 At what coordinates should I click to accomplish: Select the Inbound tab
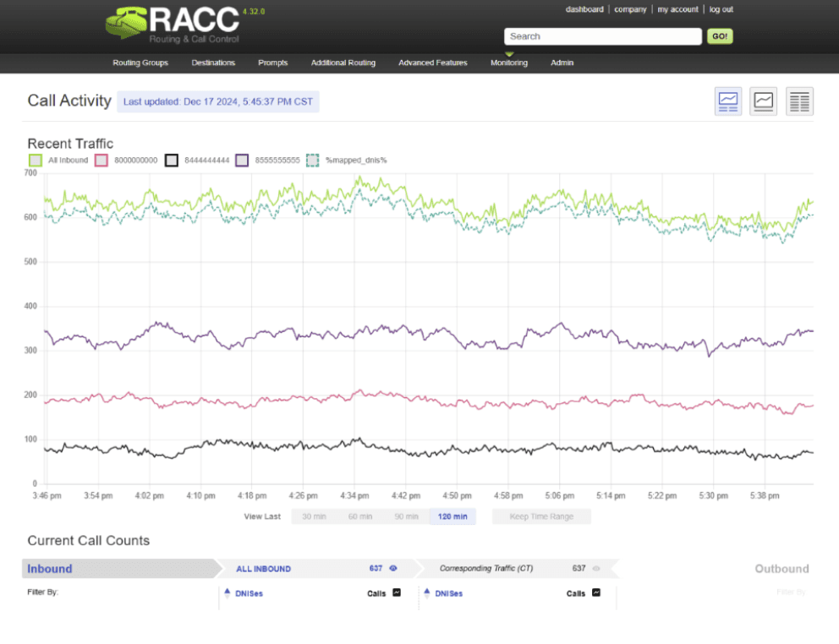pyautogui.click(x=122, y=569)
